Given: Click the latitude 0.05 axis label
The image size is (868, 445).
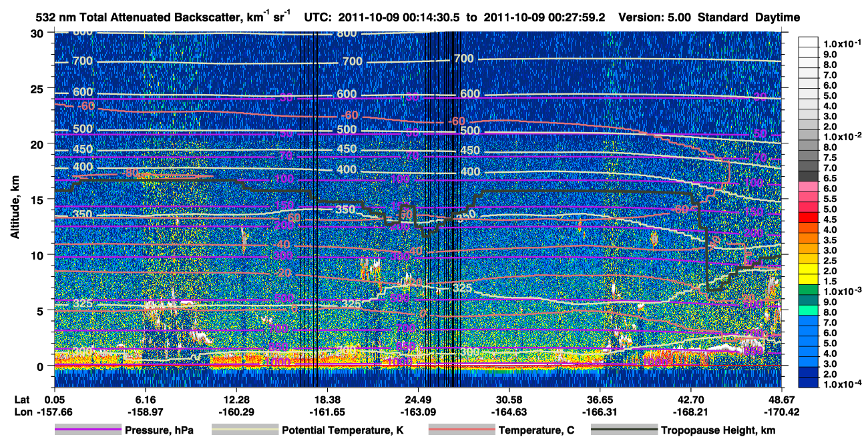Looking at the screenshot, I should (54, 399).
